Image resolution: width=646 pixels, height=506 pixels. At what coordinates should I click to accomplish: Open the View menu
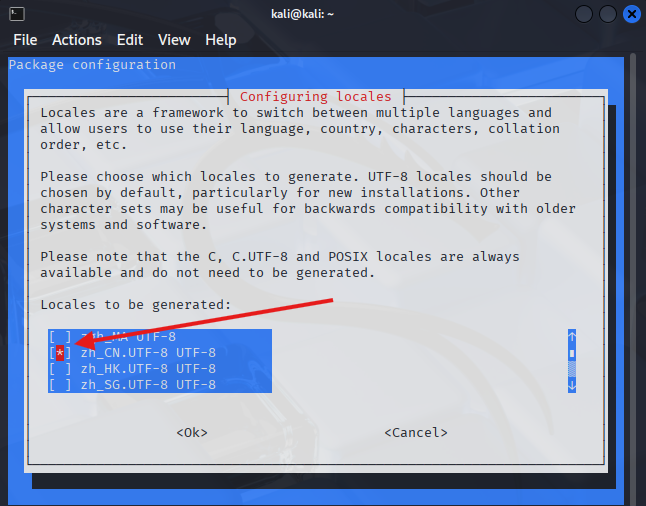174,40
